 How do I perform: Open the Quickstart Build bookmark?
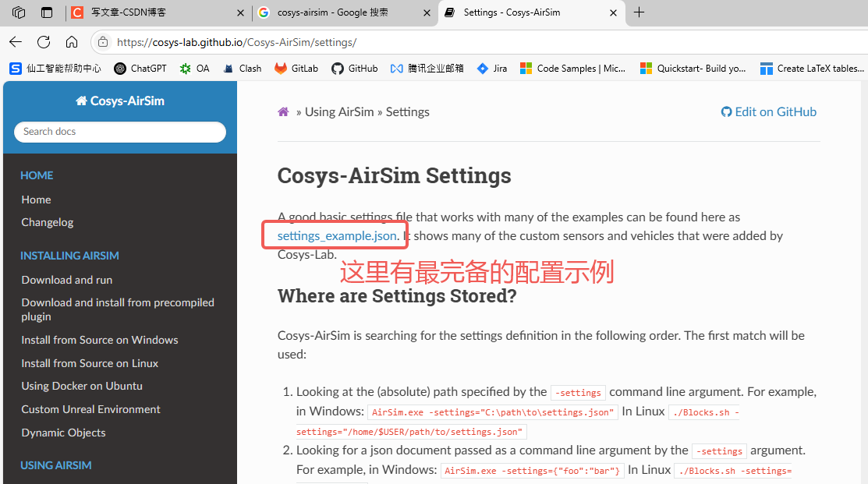(693, 69)
